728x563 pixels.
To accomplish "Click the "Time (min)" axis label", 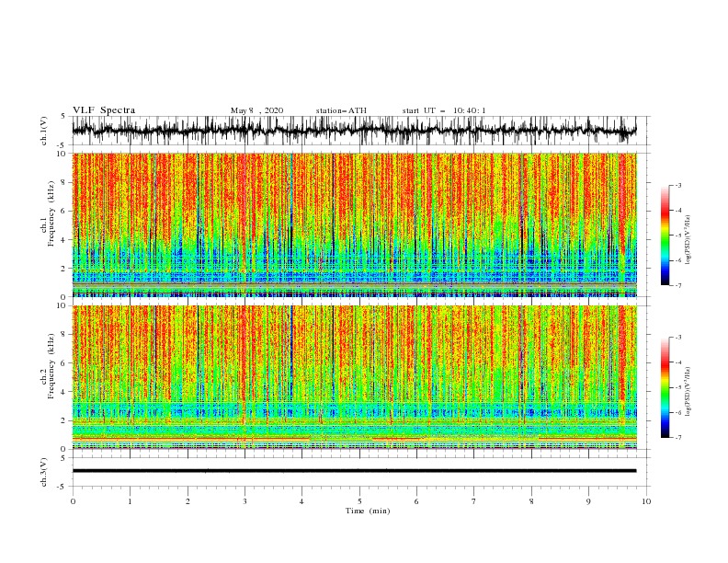I will point(368,511).
